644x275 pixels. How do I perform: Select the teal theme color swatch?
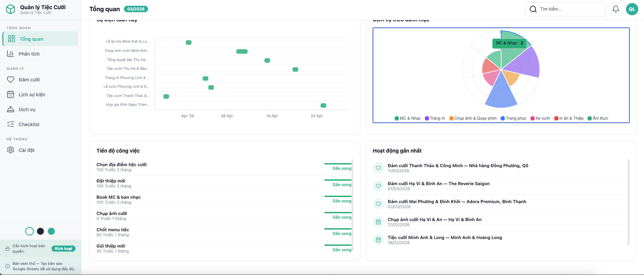pos(51,231)
